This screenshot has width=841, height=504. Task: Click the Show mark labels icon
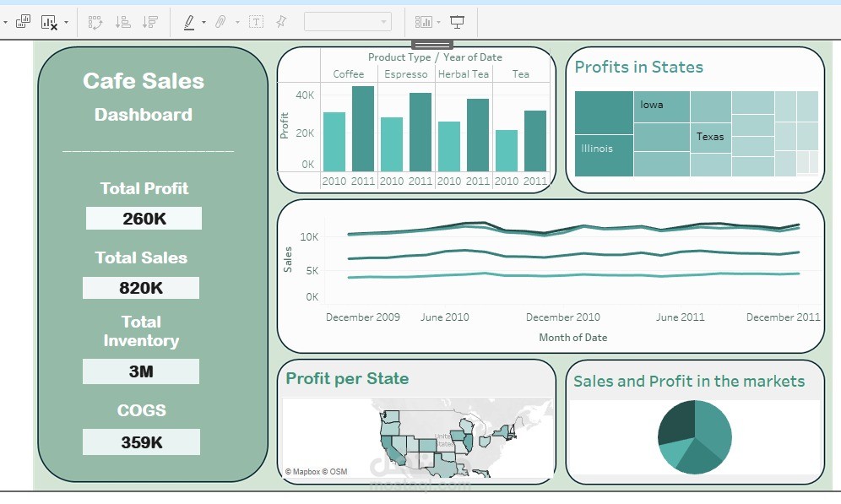coord(257,22)
